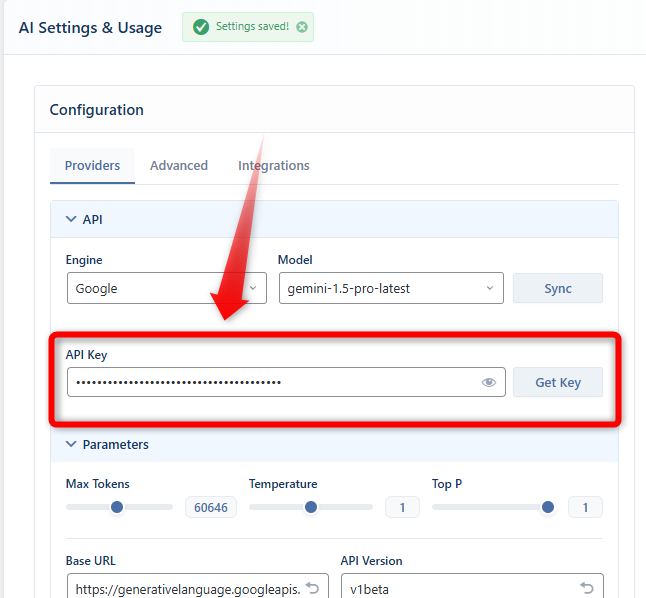Viewport: 646px width, 598px height.
Task: Reveal the API key with the eye icon
Action: click(x=489, y=382)
